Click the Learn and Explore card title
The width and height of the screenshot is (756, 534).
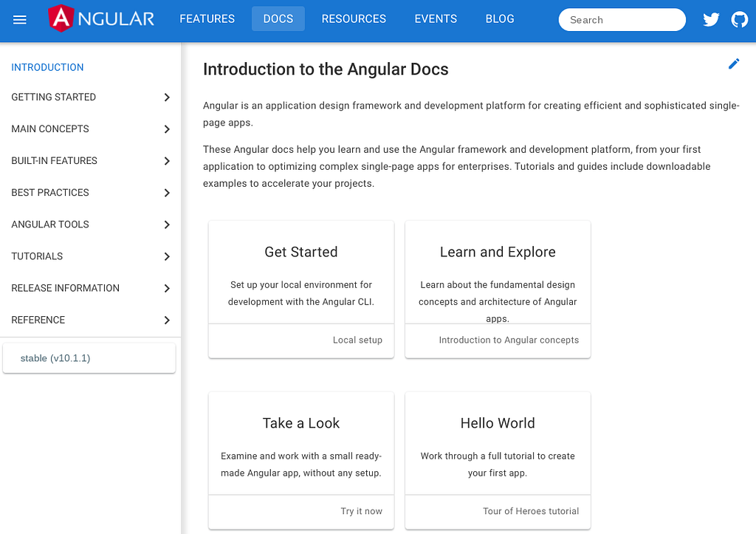[498, 253]
